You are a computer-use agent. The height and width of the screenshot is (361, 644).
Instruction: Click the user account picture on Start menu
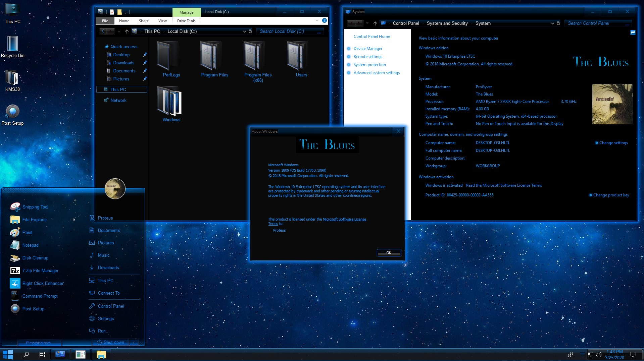tap(115, 188)
